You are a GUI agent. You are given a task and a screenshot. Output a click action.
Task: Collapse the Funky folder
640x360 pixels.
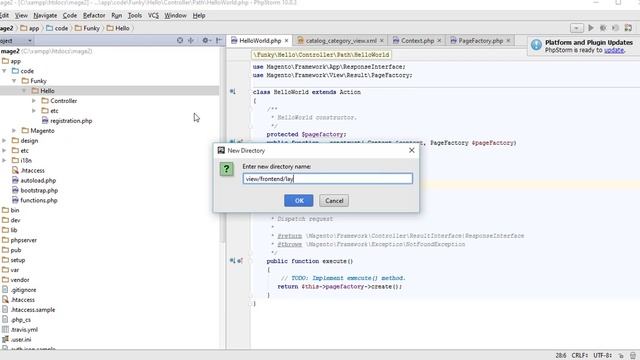[x=14, y=81]
